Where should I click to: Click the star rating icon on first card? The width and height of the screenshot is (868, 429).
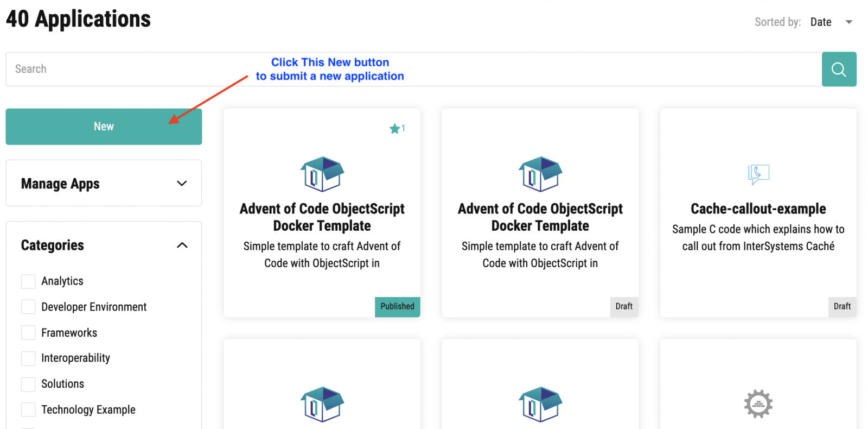[x=394, y=129]
